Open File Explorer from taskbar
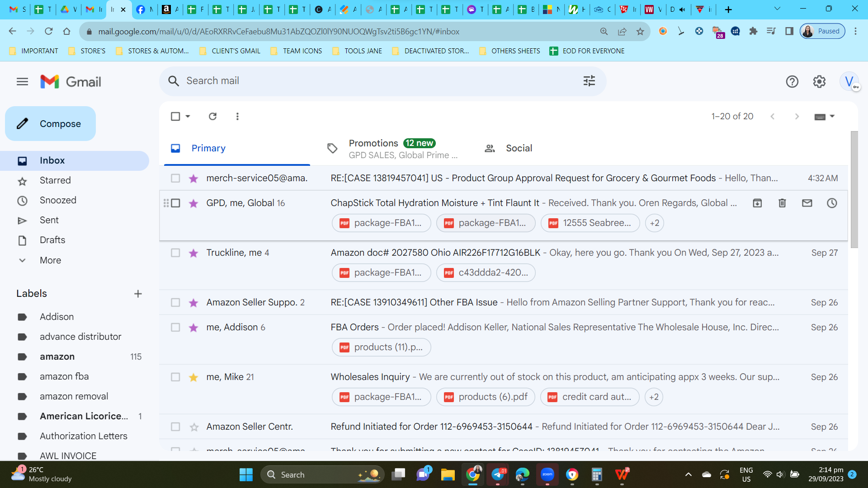868x488 pixels. click(448, 474)
